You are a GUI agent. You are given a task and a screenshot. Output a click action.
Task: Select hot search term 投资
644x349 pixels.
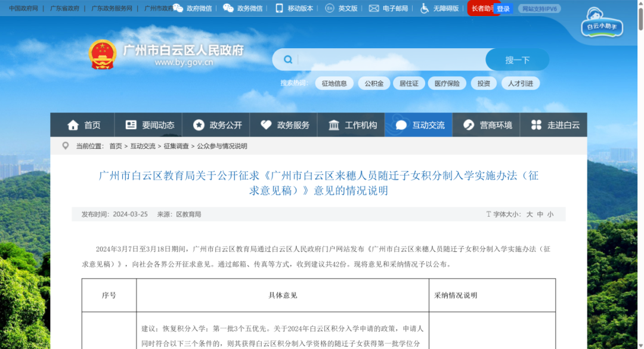pyautogui.click(x=484, y=83)
